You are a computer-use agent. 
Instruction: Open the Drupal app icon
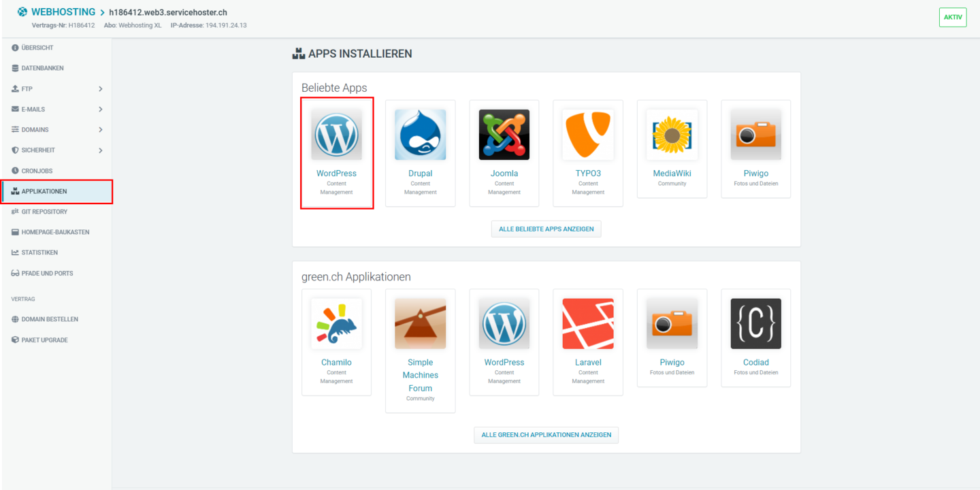point(421,135)
